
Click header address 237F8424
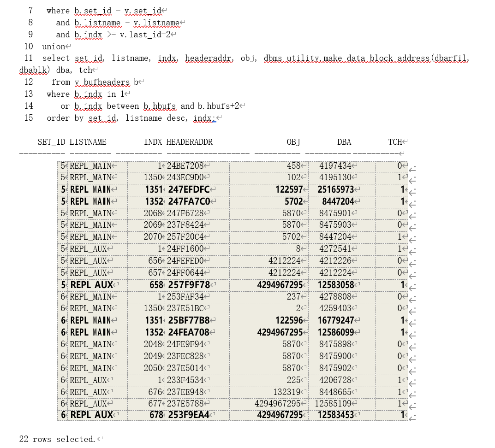tap(185, 225)
